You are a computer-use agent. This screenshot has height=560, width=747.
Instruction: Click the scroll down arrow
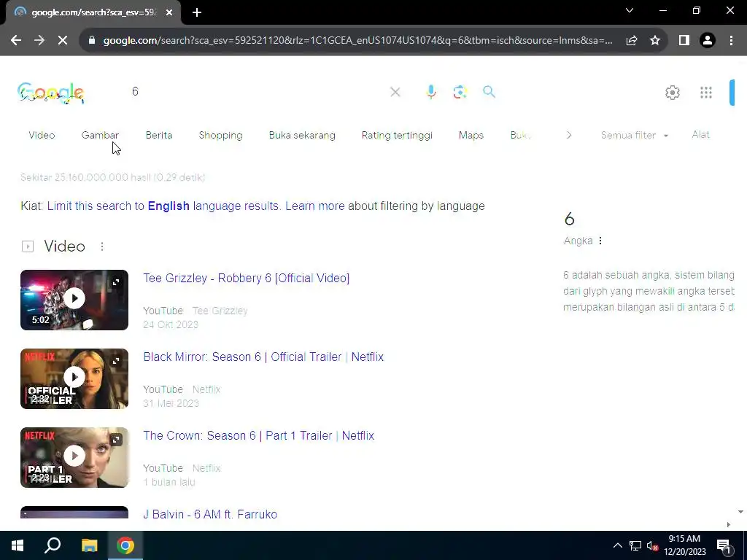tap(740, 512)
